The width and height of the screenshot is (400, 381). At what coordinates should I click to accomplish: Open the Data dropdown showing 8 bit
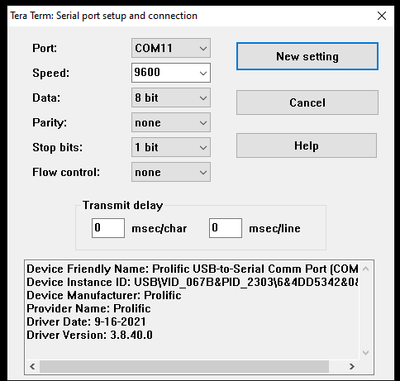coord(171,98)
